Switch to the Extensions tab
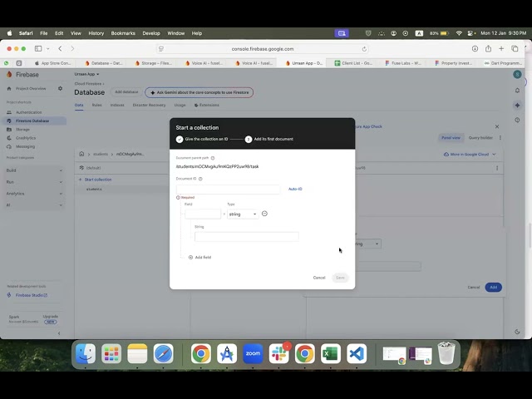The width and height of the screenshot is (532, 399). pos(207,106)
